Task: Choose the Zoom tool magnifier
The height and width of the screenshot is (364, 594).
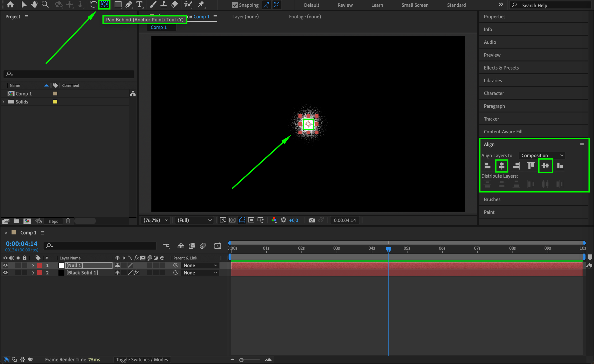Action: 45,5
